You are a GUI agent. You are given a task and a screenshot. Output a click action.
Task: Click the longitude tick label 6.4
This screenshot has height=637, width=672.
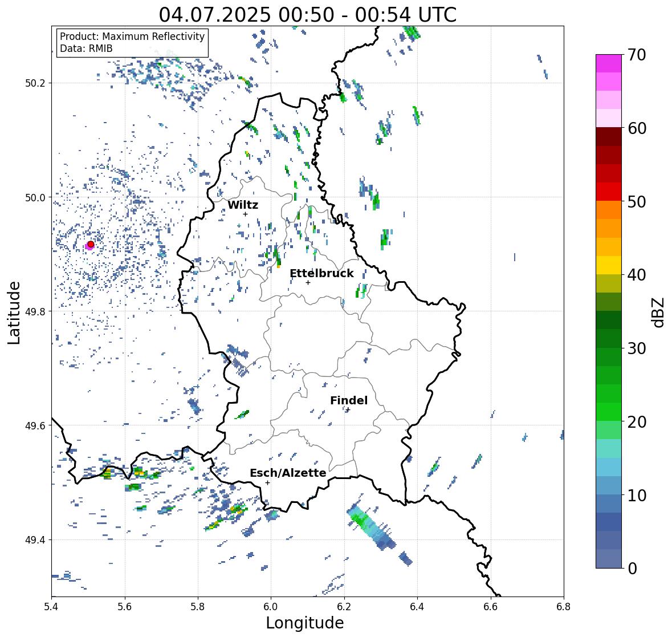(417, 606)
